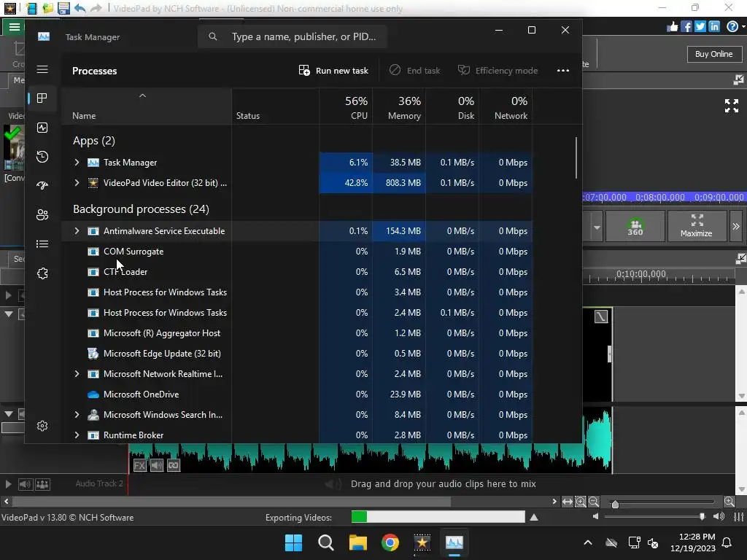Click the Maximize preview button
Image resolution: width=747 pixels, height=560 pixels.
pos(697,226)
